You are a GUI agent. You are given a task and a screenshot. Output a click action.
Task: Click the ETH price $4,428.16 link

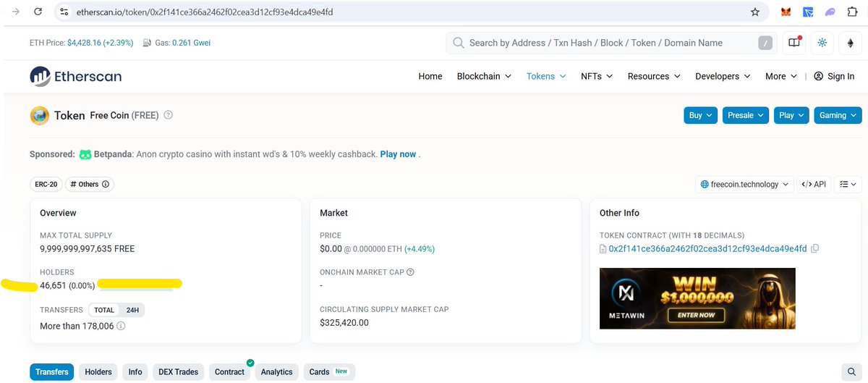(x=100, y=43)
